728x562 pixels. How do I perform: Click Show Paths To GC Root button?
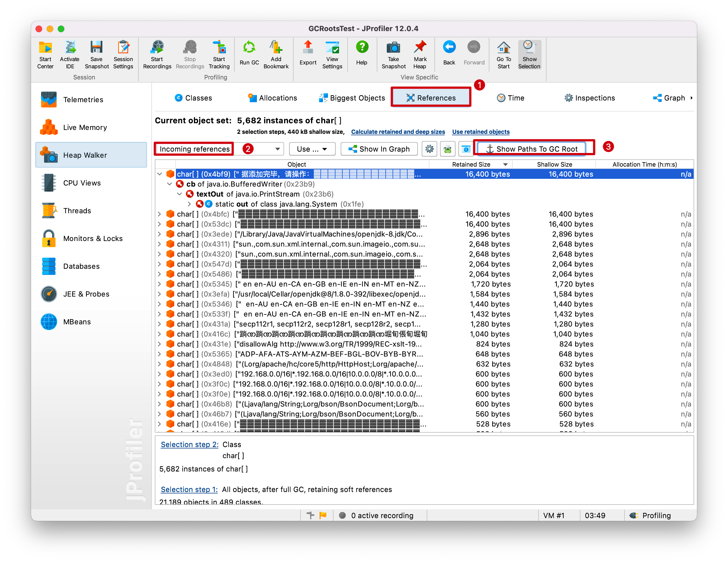(532, 149)
